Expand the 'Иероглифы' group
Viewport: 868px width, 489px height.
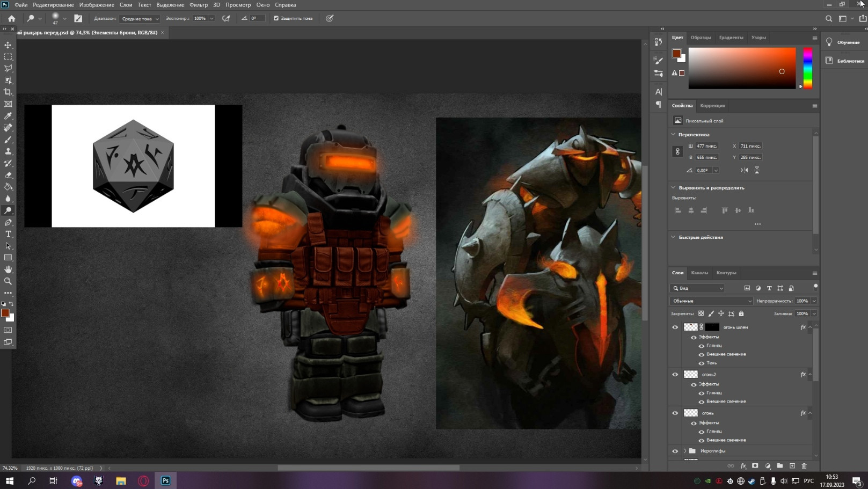pyautogui.click(x=685, y=451)
